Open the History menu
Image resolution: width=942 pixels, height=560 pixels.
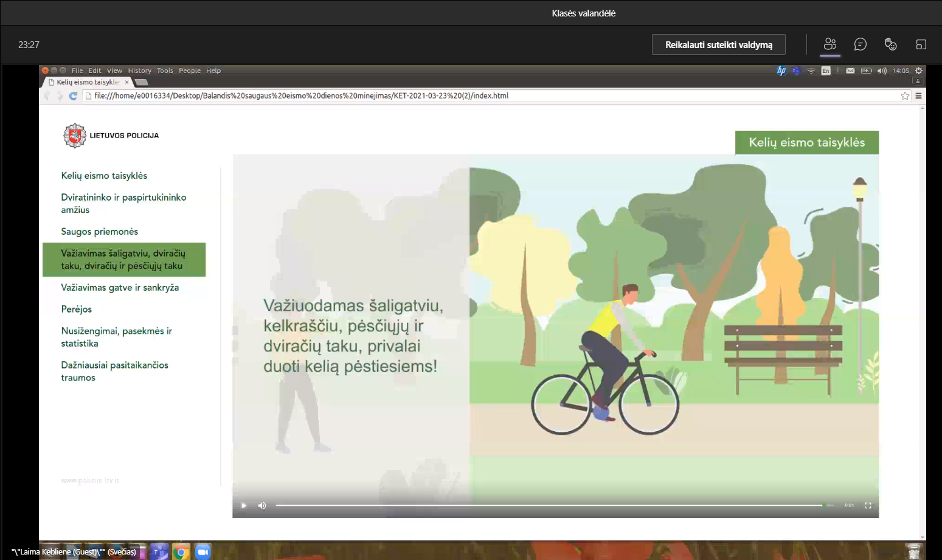coord(139,71)
